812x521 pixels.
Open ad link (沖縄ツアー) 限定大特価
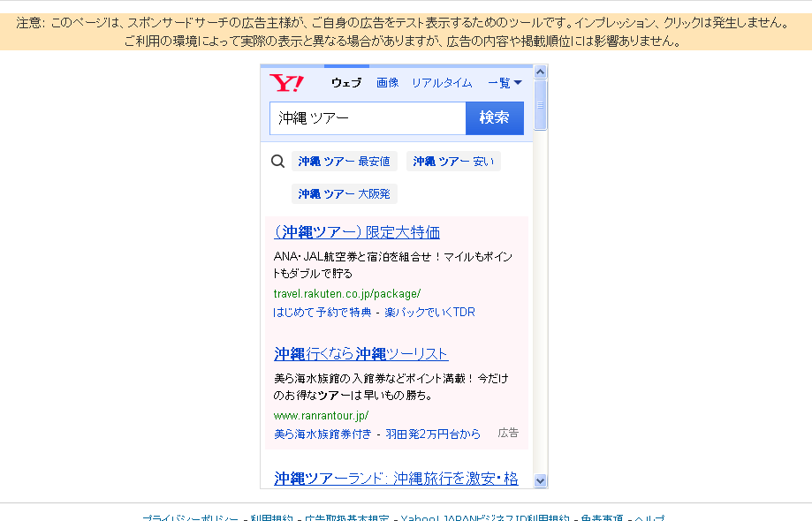point(357,232)
